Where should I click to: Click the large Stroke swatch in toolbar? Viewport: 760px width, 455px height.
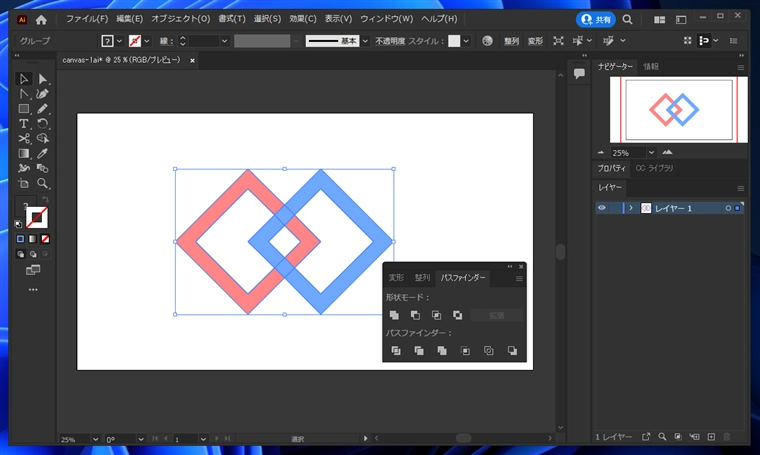[36, 218]
